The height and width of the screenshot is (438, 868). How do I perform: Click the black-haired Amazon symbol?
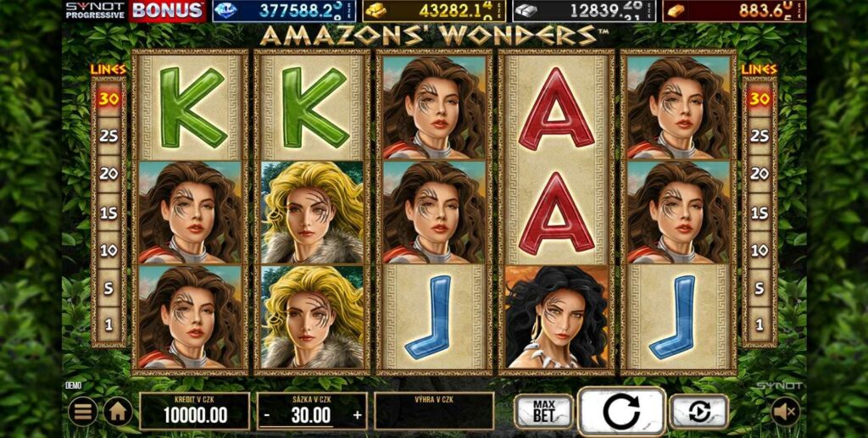pos(556,318)
